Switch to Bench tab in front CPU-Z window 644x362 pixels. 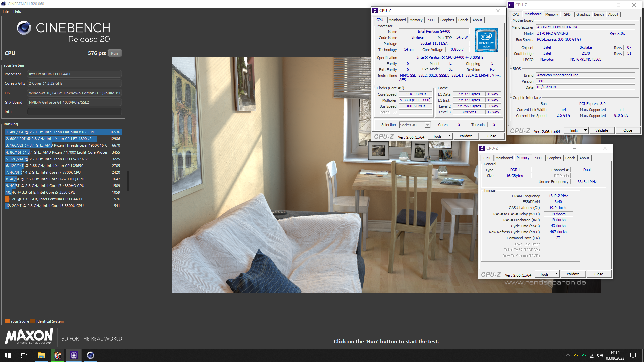coord(463,20)
